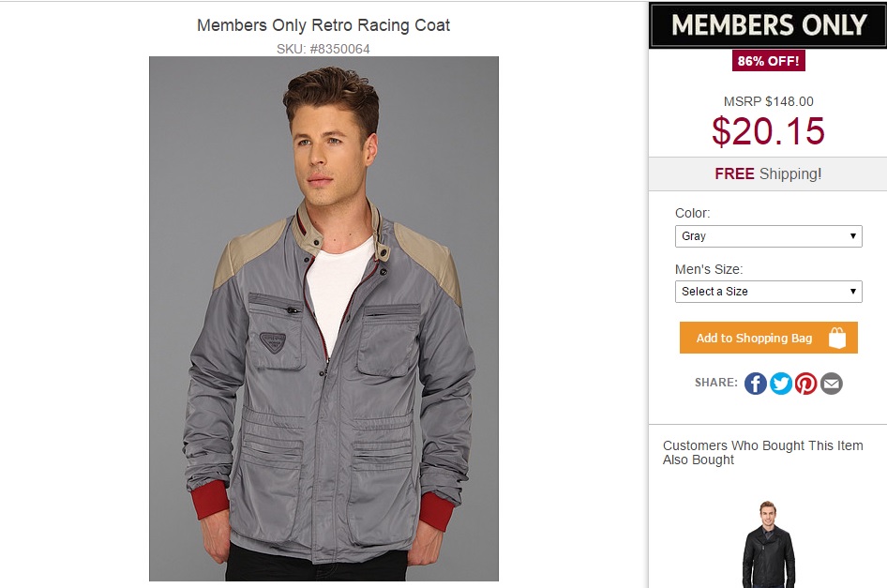
Task: Share the product via email icon
Action: tap(832, 384)
